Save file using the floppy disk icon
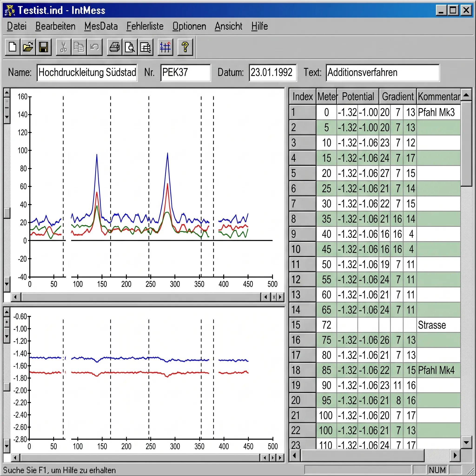 (x=43, y=47)
